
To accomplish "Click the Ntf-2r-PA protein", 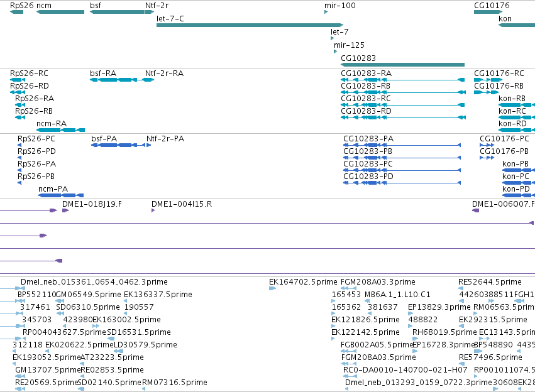I will pyautogui.click(x=148, y=145).
